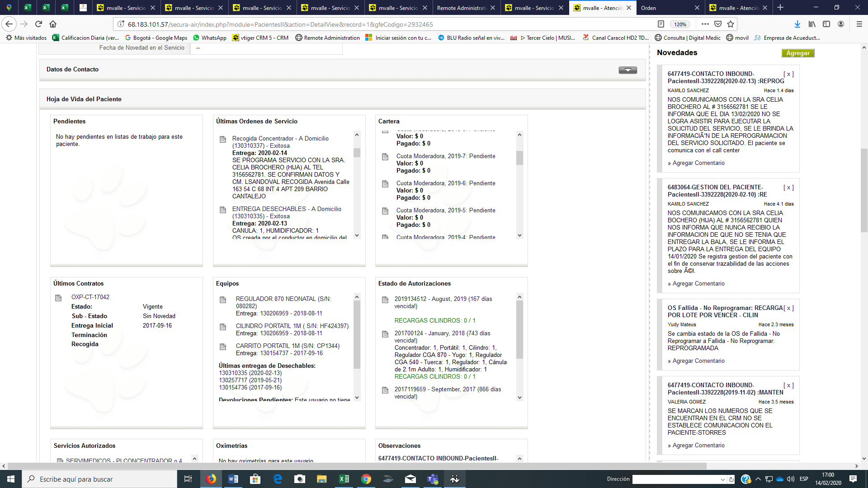The height and width of the screenshot is (488, 868).
Task: Open document icon for authorization 2019134512
Action: pyautogui.click(x=385, y=300)
